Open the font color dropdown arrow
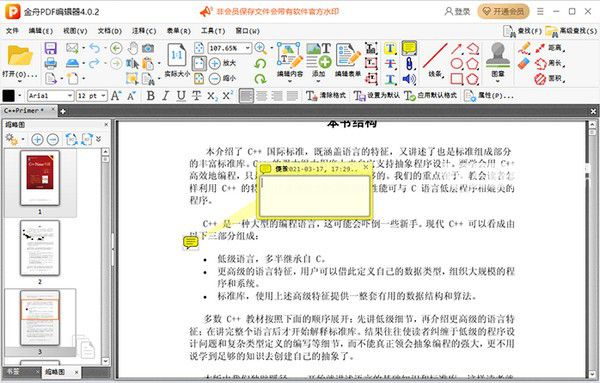Screen dimensions: 600x383 pos(20,96)
